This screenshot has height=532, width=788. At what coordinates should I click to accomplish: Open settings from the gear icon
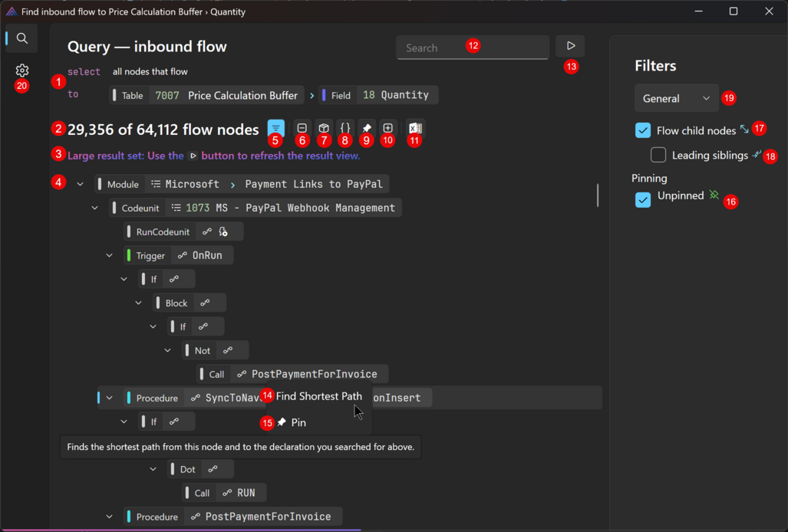coord(22,71)
